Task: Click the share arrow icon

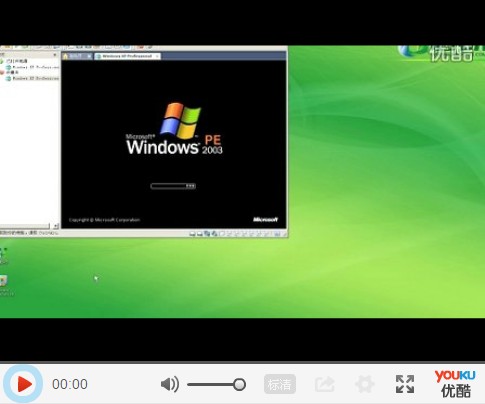Action: [x=324, y=384]
